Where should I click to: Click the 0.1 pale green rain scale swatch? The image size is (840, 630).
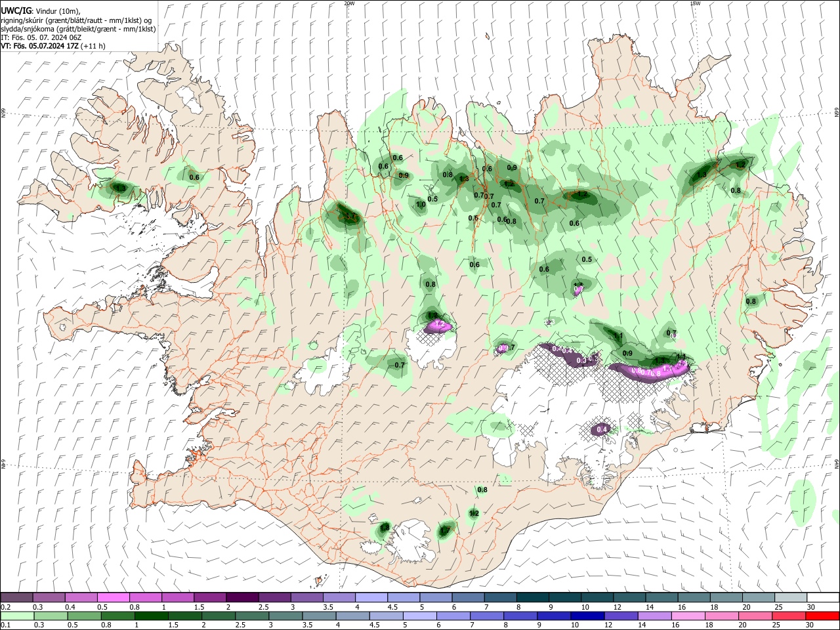pyautogui.click(x=17, y=616)
